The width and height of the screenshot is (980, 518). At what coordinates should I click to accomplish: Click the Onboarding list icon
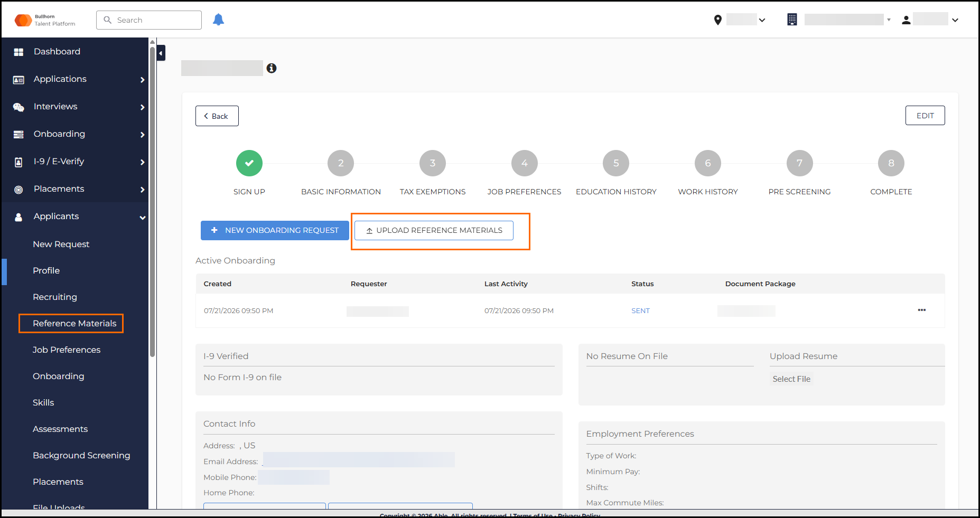[x=18, y=135]
